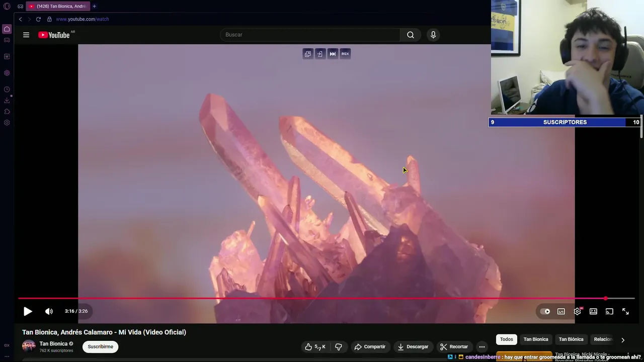Select the Todos filter chip

click(507, 339)
